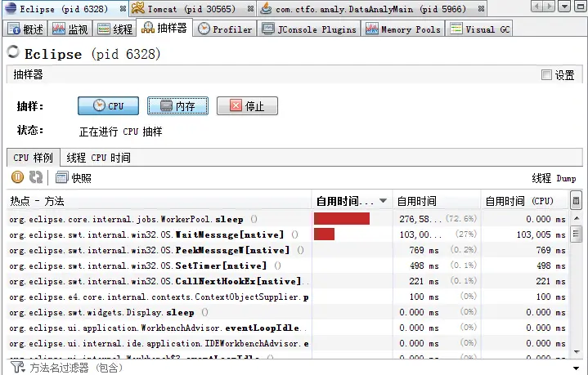The height and width of the screenshot is (375, 588).
Task: Click the Eclipse application icon in tab
Action: [x=10, y=8]
